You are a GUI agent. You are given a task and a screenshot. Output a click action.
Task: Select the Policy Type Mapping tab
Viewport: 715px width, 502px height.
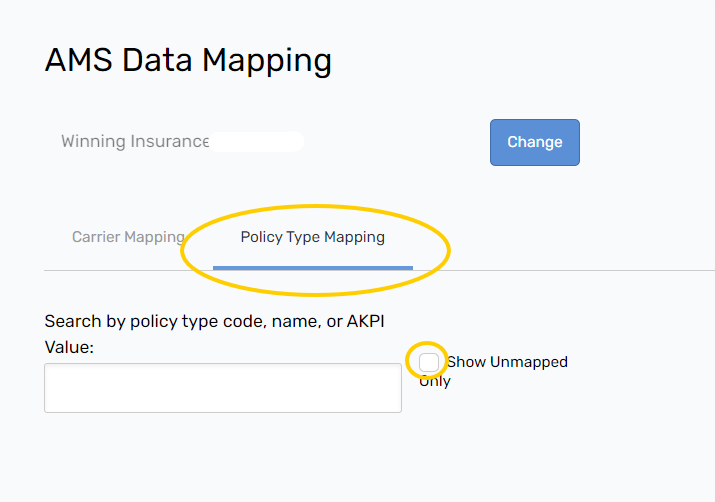[x=312, y=237]
